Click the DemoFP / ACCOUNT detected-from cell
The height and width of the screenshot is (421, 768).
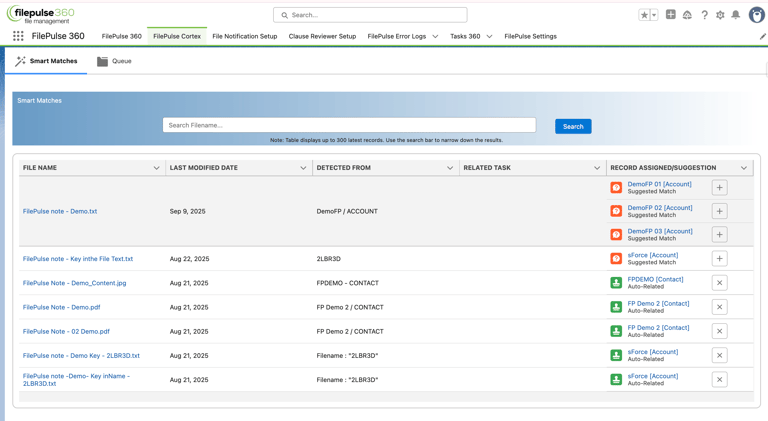pyautogui.click(x=347, y=211)
